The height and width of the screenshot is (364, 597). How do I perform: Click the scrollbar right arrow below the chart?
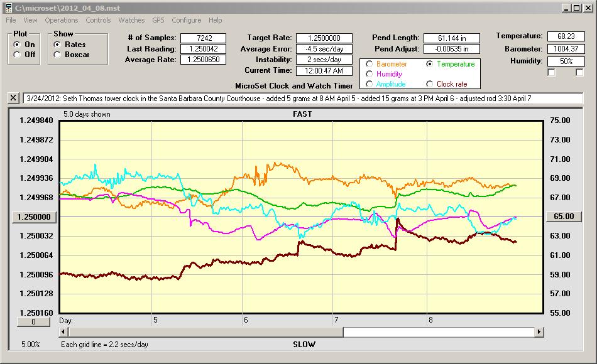pyautogui.click(x=539, y=331)
